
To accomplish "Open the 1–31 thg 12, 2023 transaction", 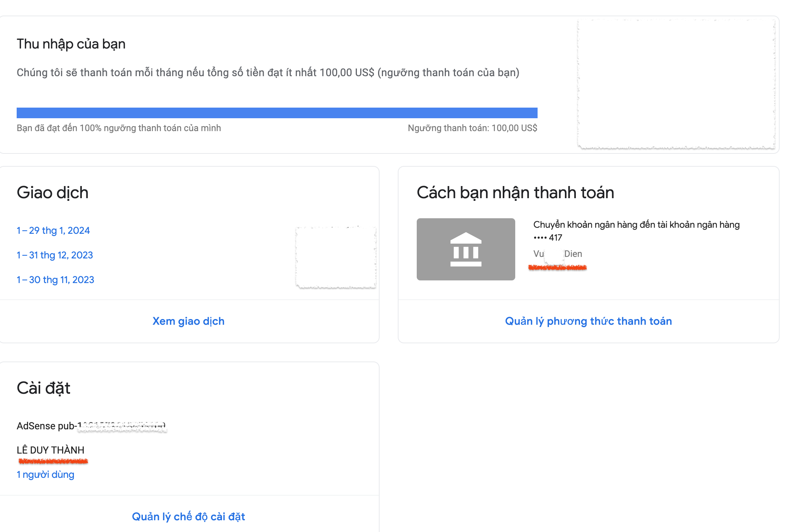I will point(55,255).
